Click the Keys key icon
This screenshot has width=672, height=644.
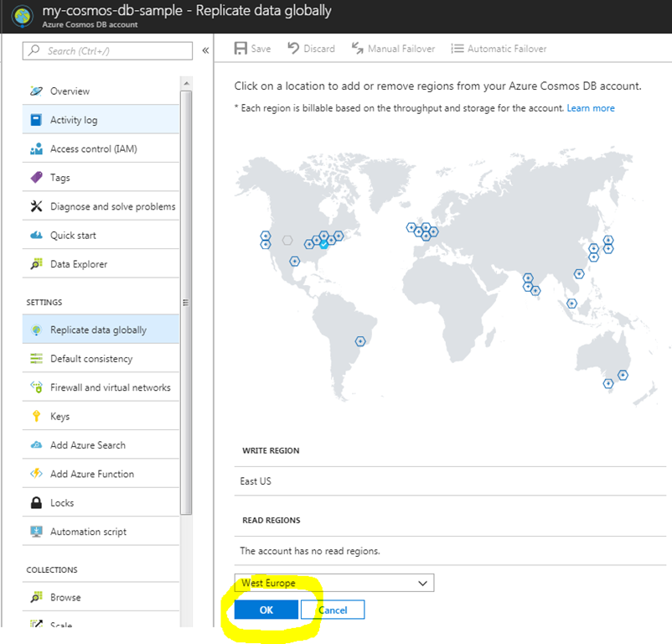point(36,417)
